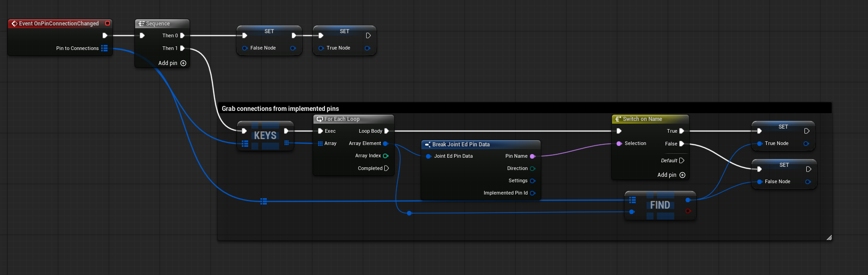868x275 pixels.
Task: Click the comment title Grab connections from implemented pins
Action: (280, 109)
